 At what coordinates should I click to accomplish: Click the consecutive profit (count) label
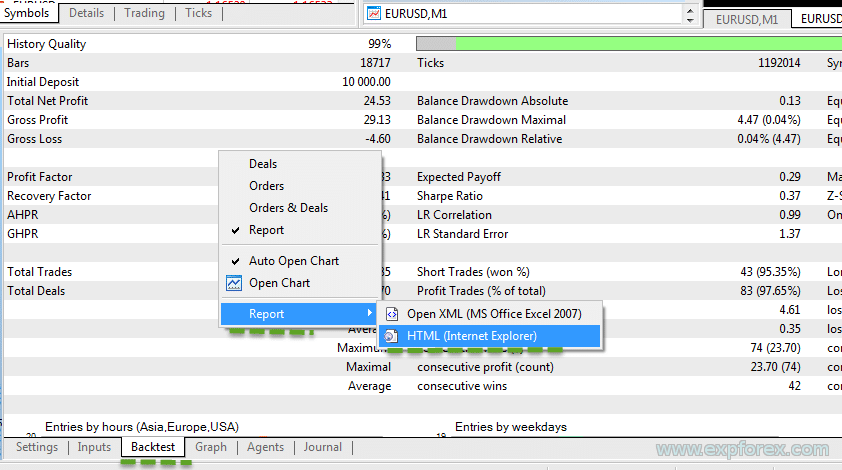[x=485, y=367]
